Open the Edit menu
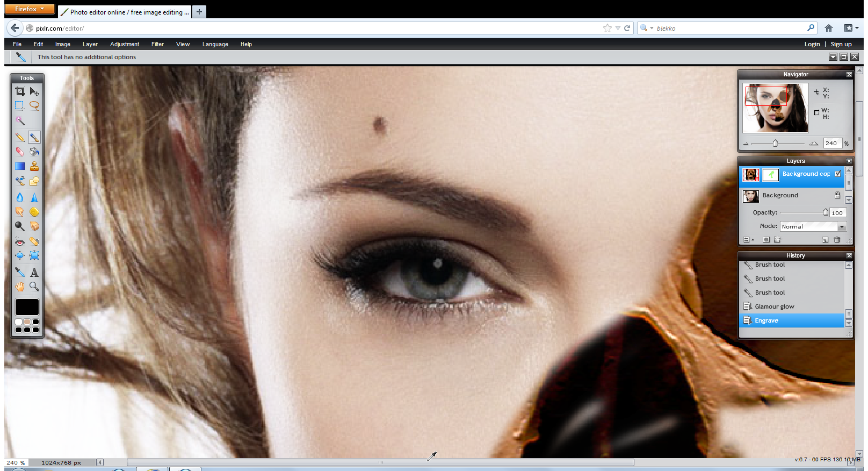The image size is (868, 471). 38,44
